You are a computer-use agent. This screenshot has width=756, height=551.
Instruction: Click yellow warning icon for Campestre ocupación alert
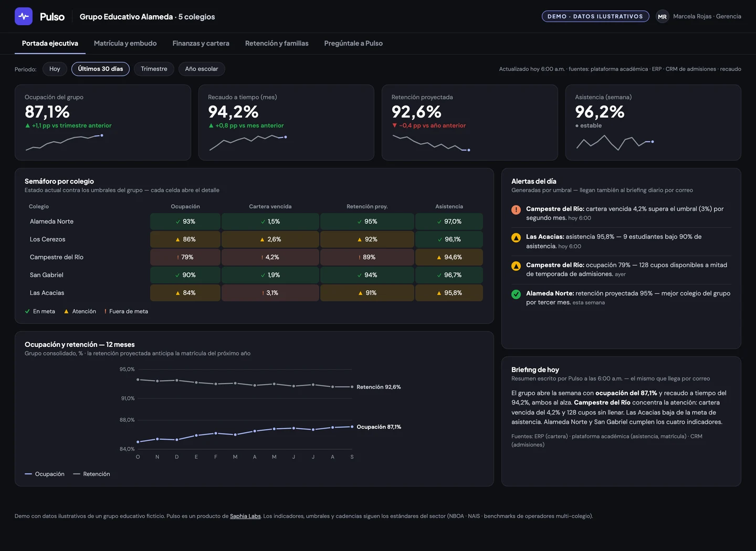pos(516,266)
